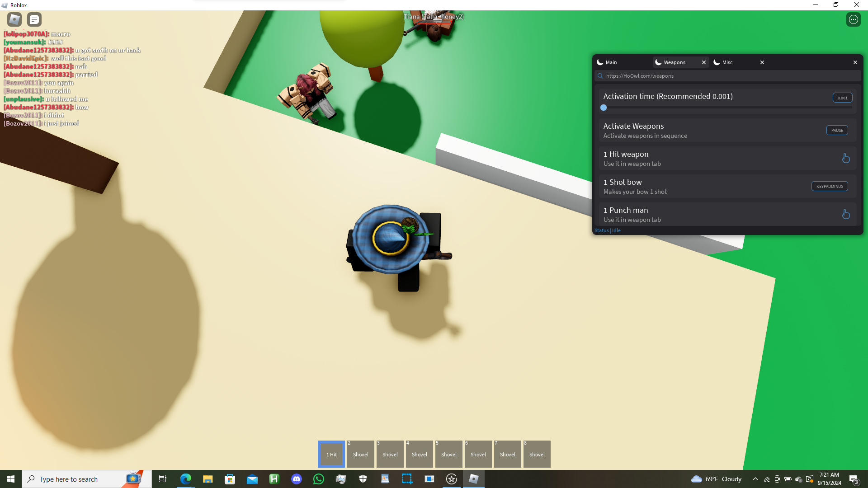Image resolution: width=868 pixels, height=488 pixels.
Task: Open the weather widget showing 69°F Cloudy
Action: pos(717,479)
